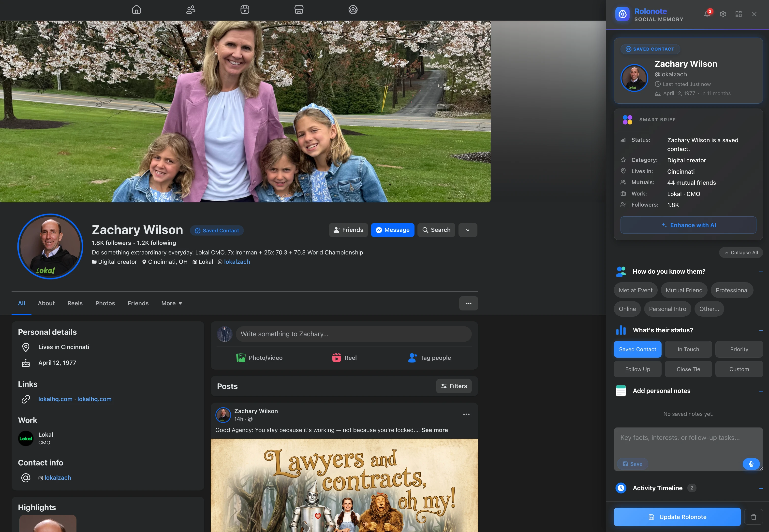Open the More dropdown tab
The image size is (769, 532).
(172, 303)
